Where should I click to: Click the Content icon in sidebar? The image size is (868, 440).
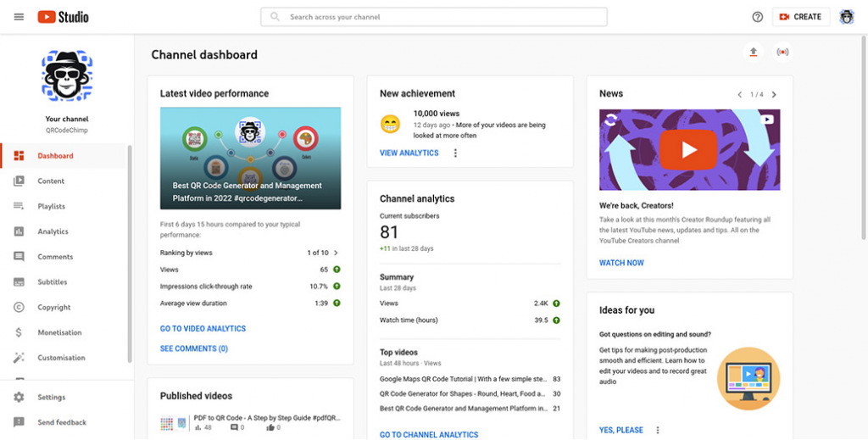click(19, 181)
